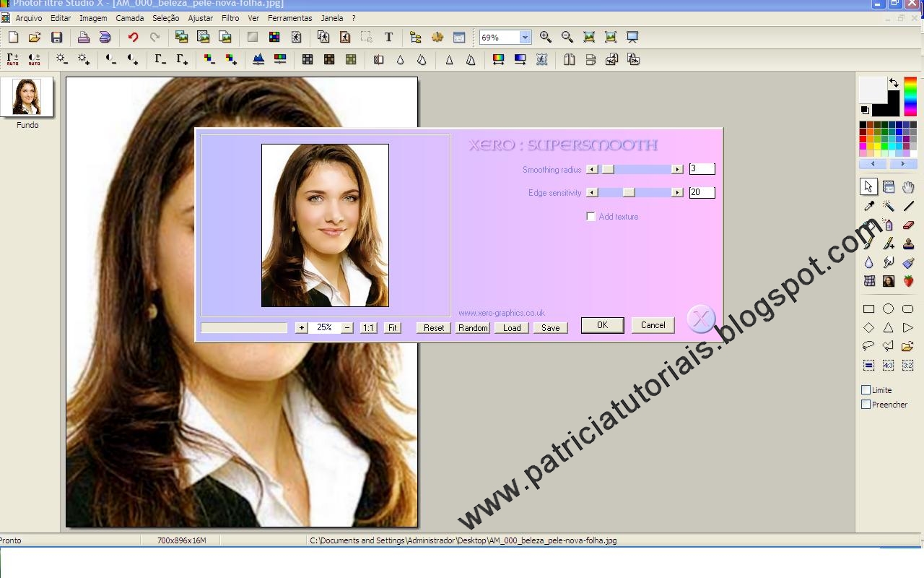
Task: Select the Eyedropper tool
Action: point(868,207)
